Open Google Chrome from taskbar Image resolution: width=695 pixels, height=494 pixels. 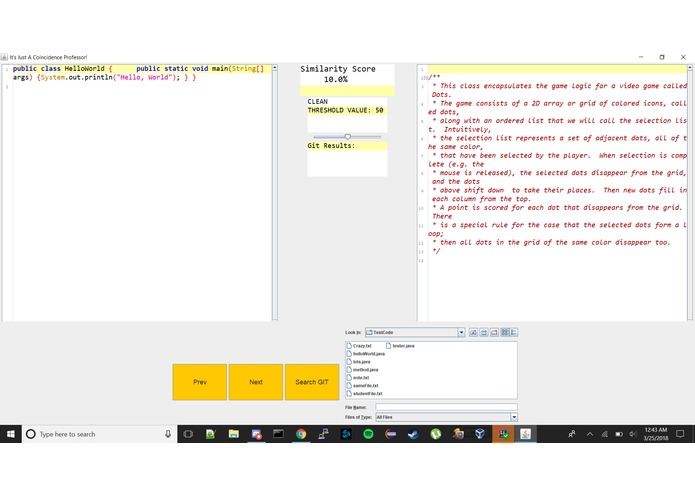tap(301, 434)
